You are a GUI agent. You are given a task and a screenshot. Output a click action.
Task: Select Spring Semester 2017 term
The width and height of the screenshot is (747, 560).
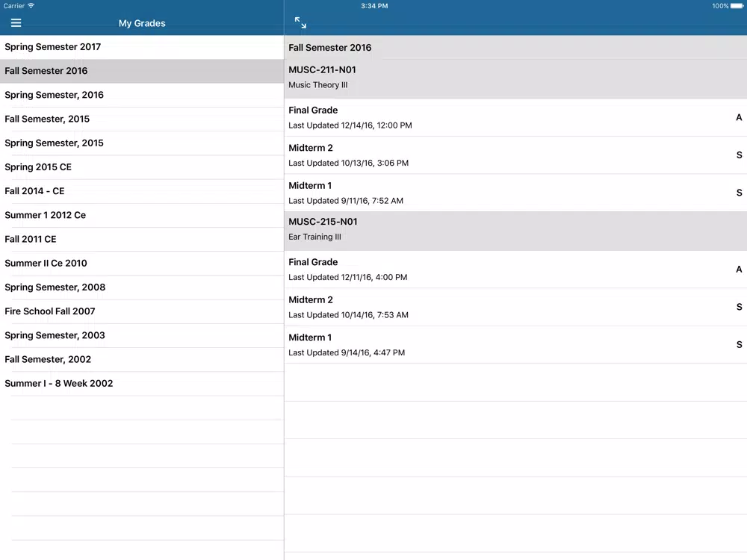click(142, 47)
